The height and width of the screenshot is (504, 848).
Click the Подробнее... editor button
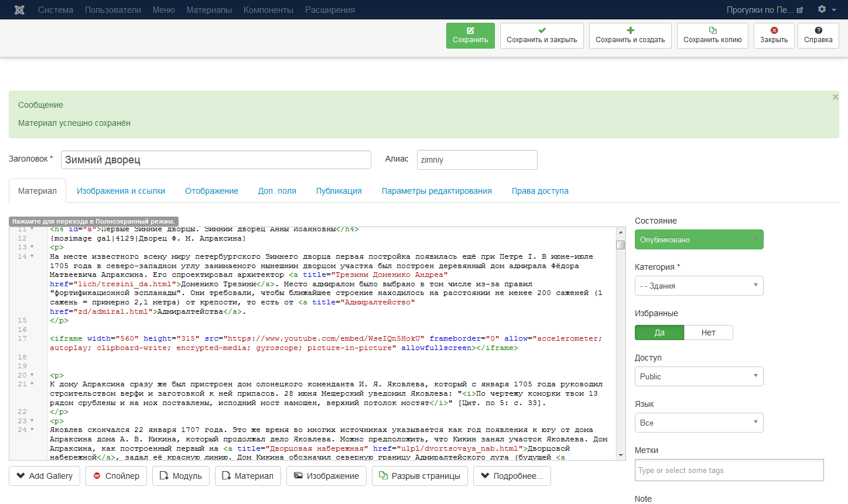pyautogui.click(x=512, y=476)
